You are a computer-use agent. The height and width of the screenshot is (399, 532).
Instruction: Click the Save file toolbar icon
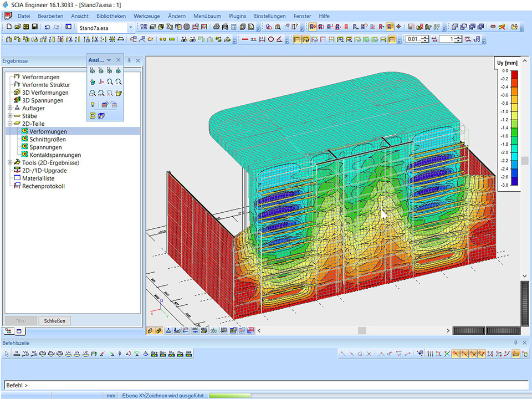point(34,27)
